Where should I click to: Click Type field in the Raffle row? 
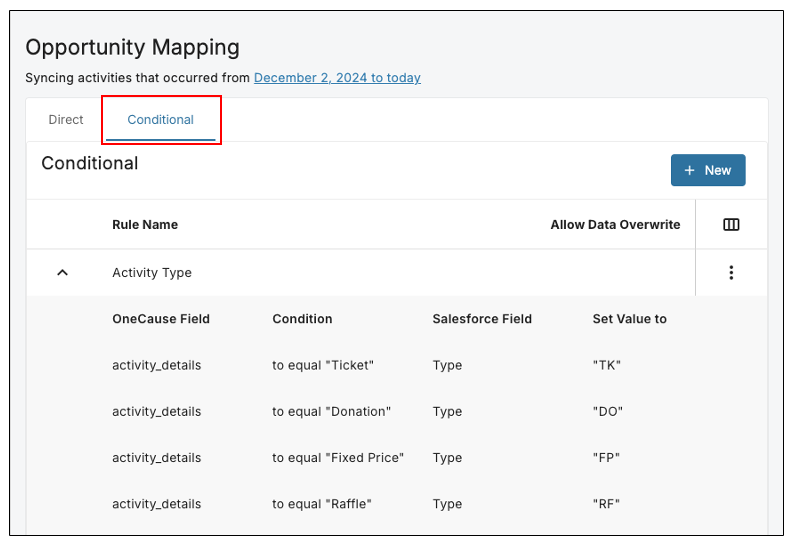click(447, 505)
